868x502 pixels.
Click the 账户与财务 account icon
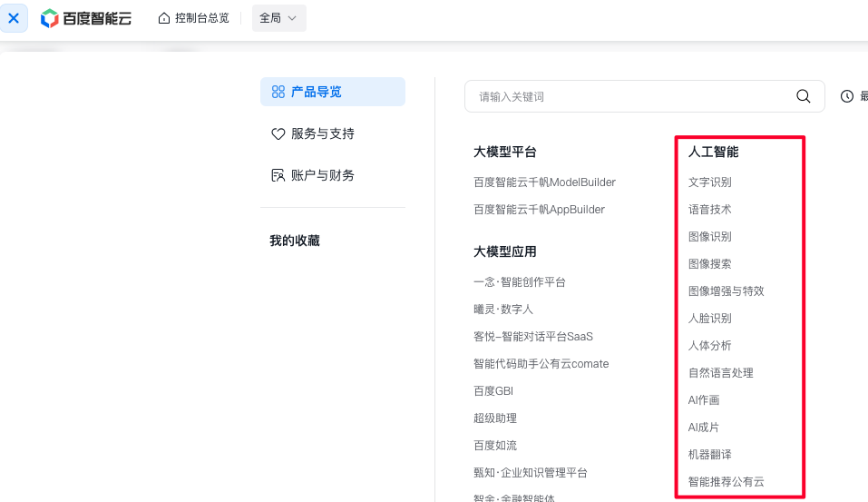[278, 175]
